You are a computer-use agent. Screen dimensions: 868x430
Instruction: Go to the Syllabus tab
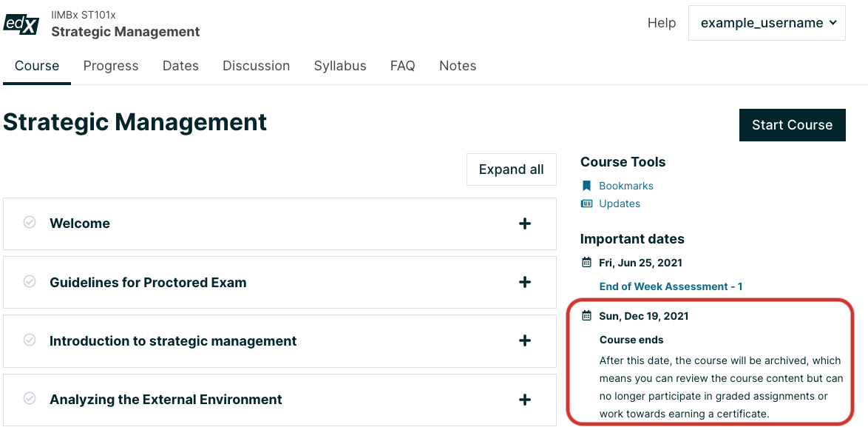point(340,66)
